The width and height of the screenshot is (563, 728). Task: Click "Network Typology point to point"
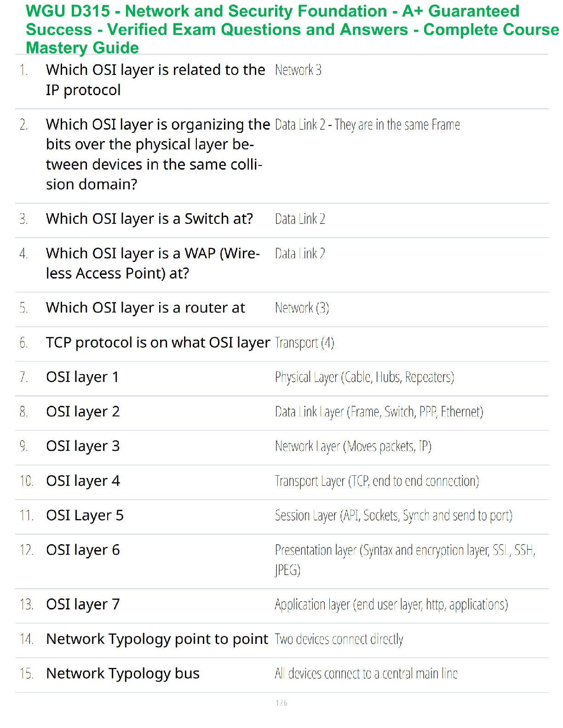pos(157,639)
